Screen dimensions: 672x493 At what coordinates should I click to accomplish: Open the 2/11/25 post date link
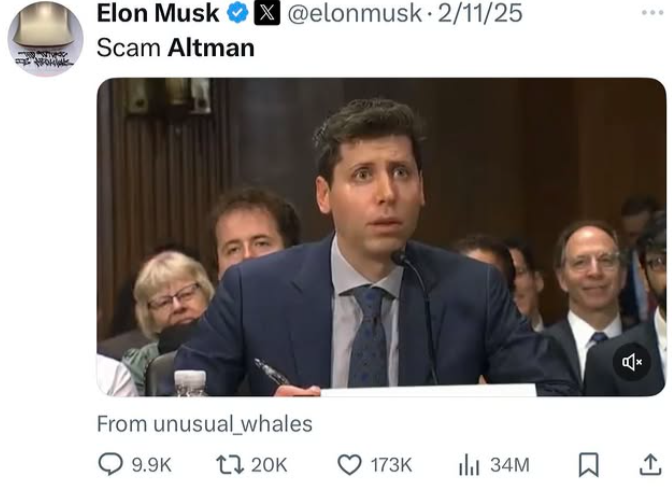click(x=480, y=13)
